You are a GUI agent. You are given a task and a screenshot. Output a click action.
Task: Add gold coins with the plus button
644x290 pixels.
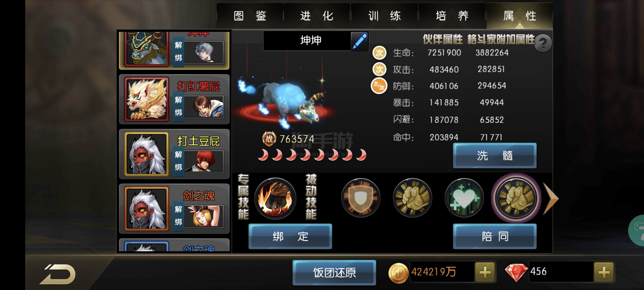(485, 272)
